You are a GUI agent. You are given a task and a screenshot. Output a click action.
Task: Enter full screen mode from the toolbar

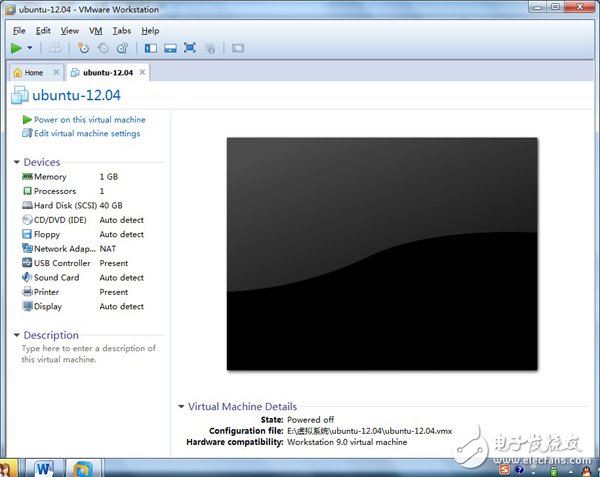[x=190, y=47]
